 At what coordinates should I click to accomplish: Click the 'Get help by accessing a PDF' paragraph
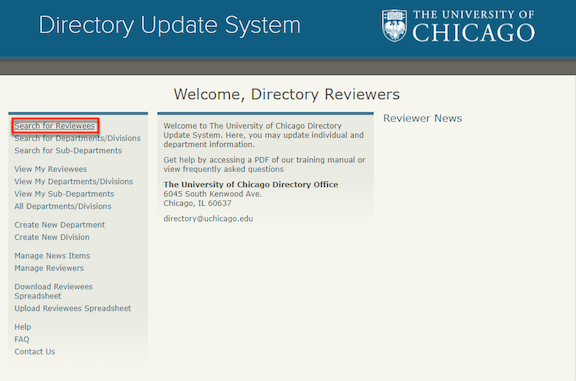pyautogui.click(x=264, y=165)
